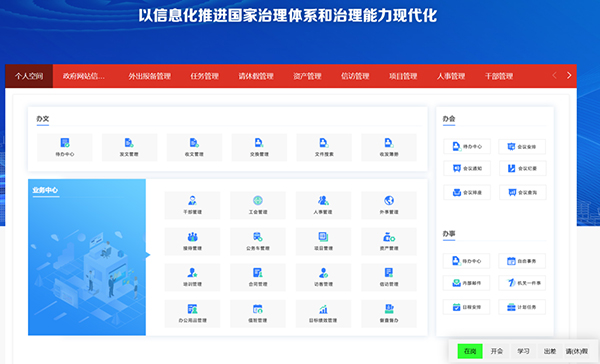Click the 办会 section heading
600x364 pixels.
pyautogui.click(x=449, y=119)
